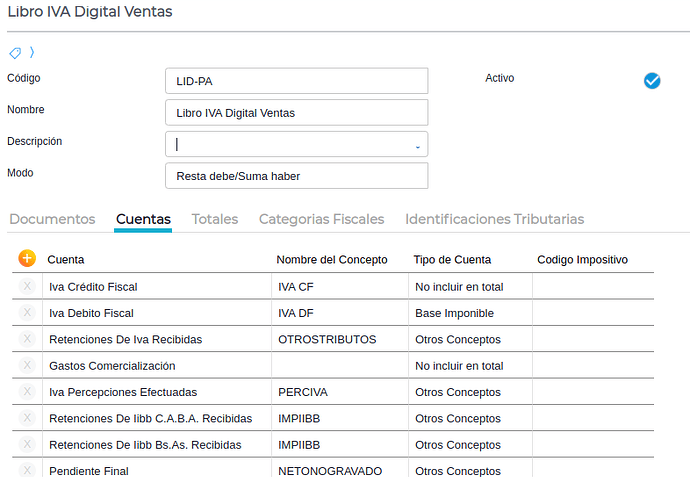The image size is (690, 489).
Task: Switch to the Documentos tab
Action: point(52,219)
